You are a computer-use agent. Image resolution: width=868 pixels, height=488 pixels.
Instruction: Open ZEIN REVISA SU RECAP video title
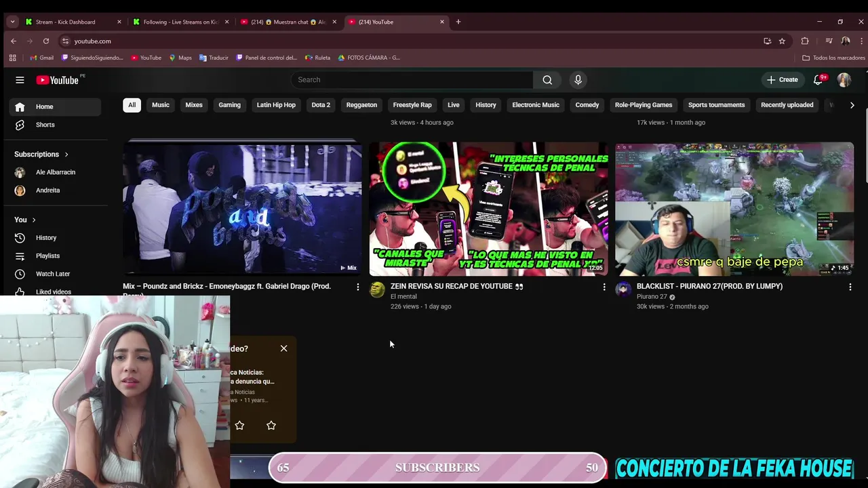pyautogui.click(x=456, y=287)
